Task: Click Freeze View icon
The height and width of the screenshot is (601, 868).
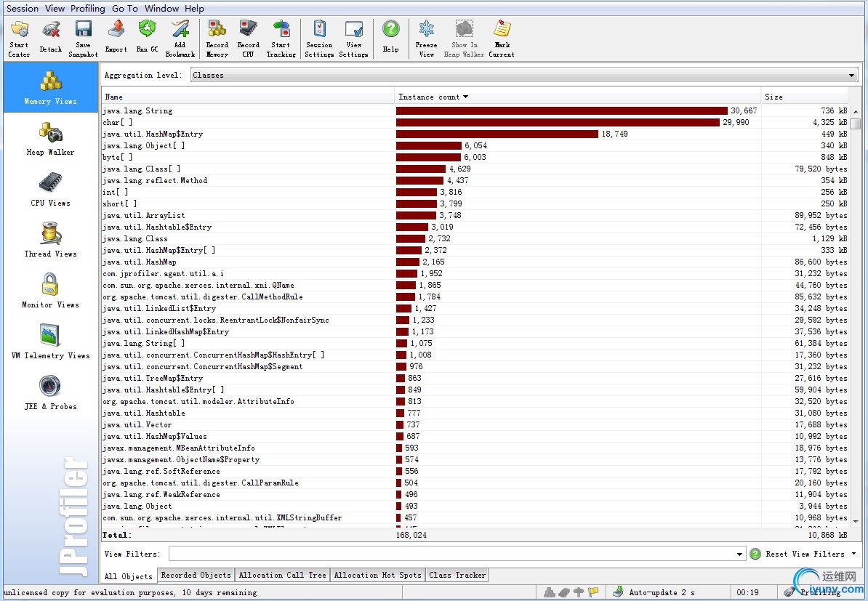Action: click(426, 39)
